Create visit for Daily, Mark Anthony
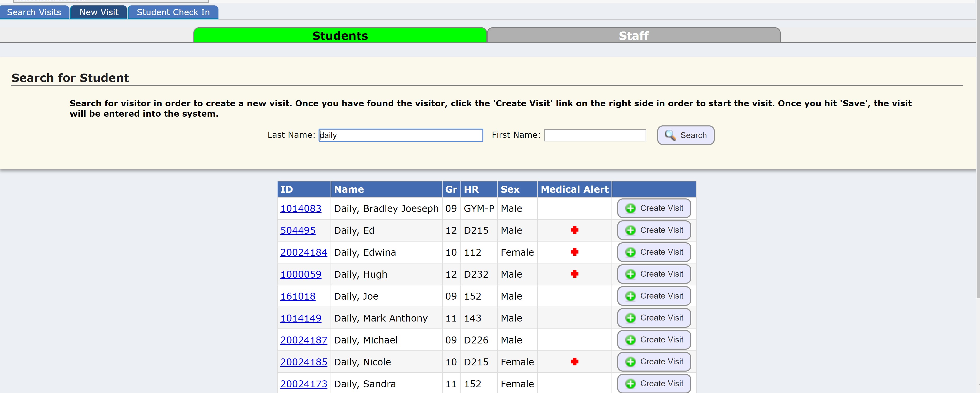This screenshot has width=980, height=393. [654, 318]
